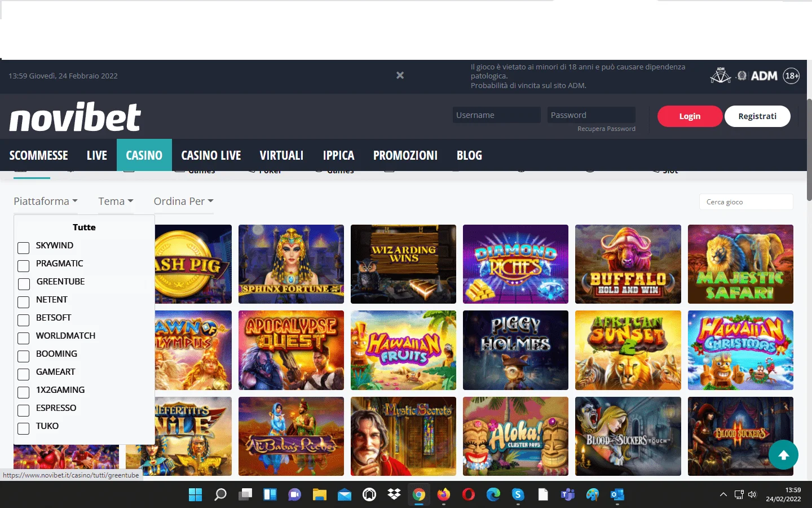Open Firefox from the taskbar
The width and height of the screenshot is (812, 508).
[x=444, y=495]
